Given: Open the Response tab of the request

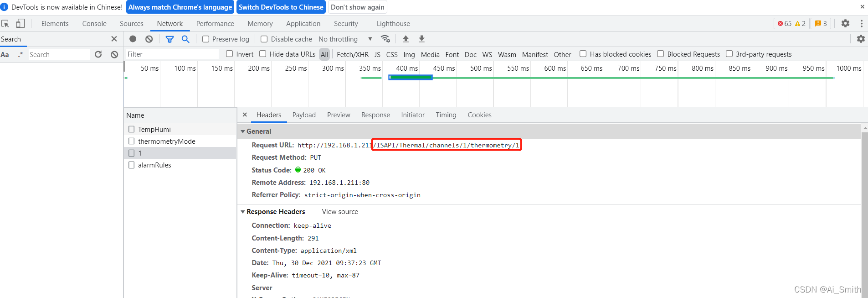Looking at the screenshot, I should [x=375, y=115].
